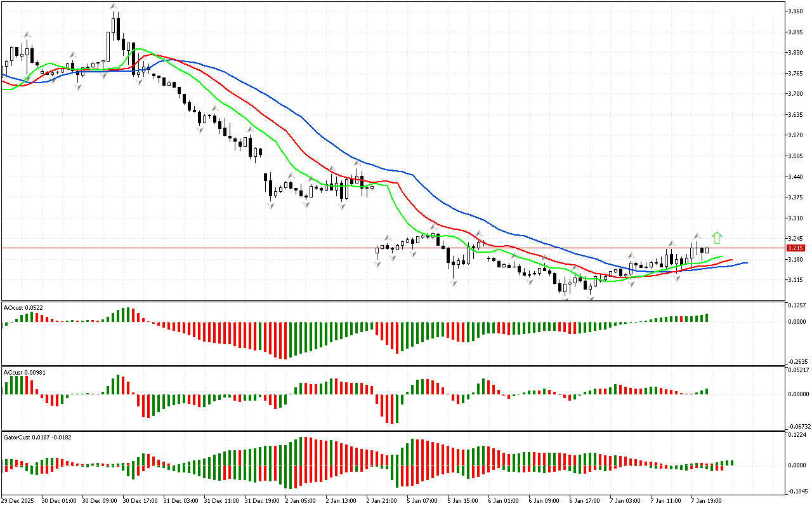Click the 3.960 price scale value

(x=795, y=11)
